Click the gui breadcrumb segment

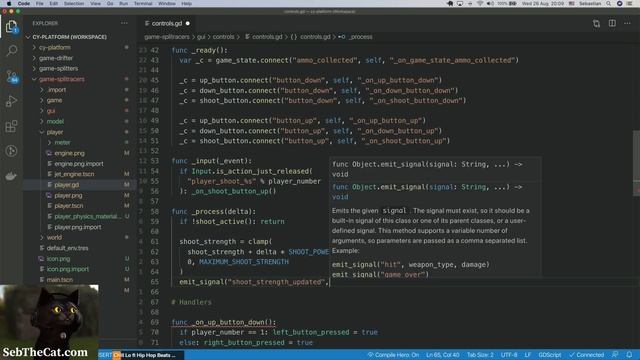[201, 37]
